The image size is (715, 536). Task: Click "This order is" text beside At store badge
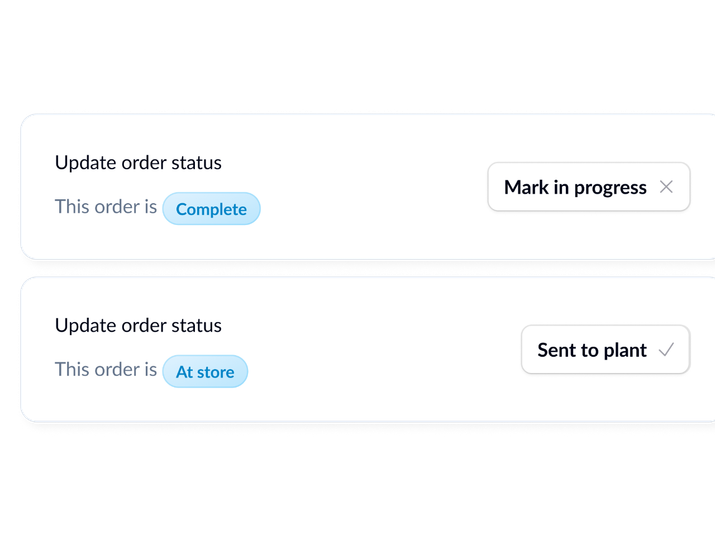click(x=105, y=370)
